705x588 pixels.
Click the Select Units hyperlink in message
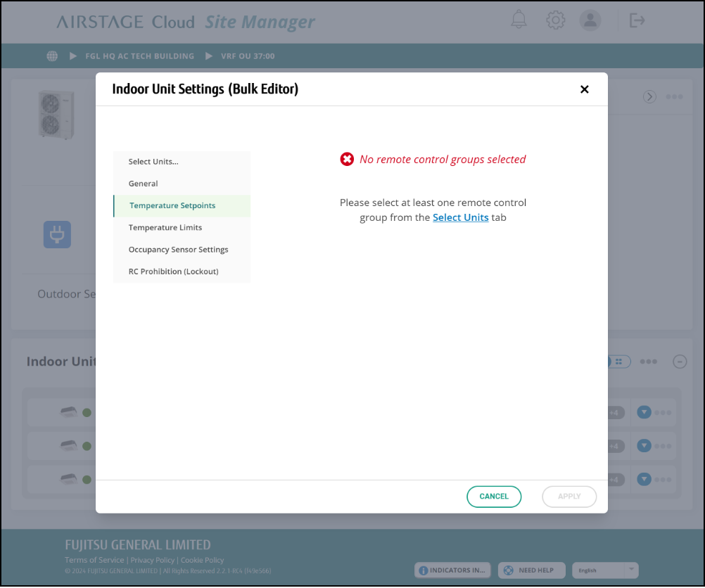tap(460, 217)
